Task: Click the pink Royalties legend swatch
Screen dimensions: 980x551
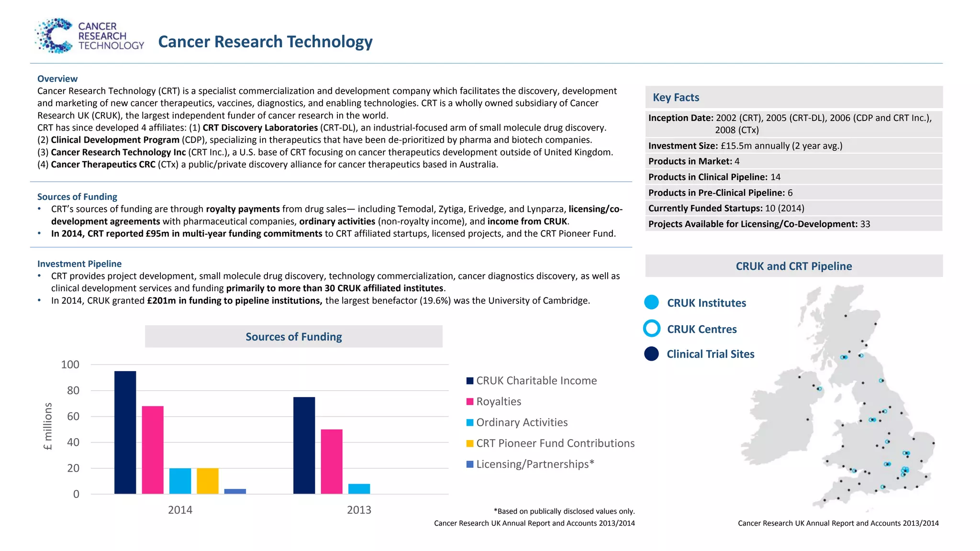Action: coord(470,402)
